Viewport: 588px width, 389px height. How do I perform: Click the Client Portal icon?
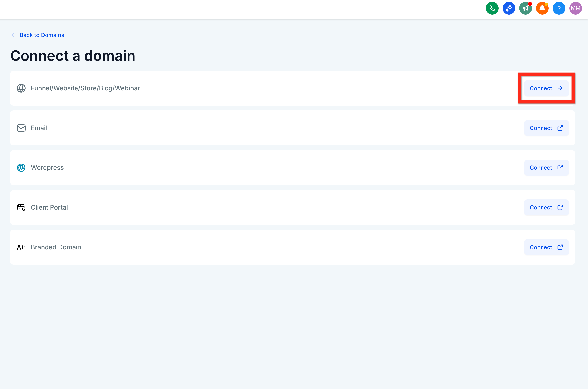tap(21, 207)
